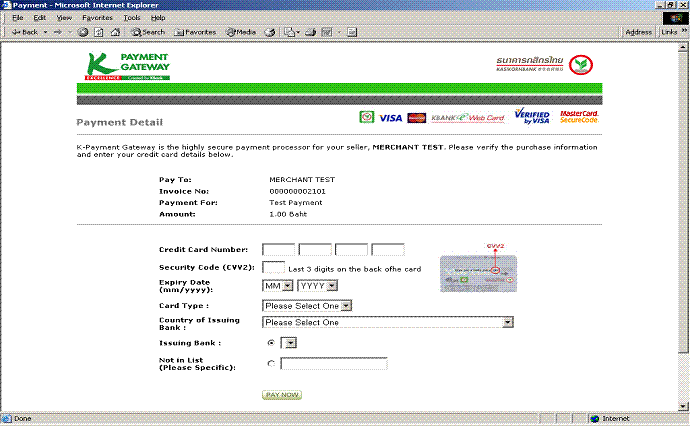Image resolution: width=690 pixels, height=426 pixels.
Task: Click the Edit page toolbar icon
Action: click(x=327, y=32)
